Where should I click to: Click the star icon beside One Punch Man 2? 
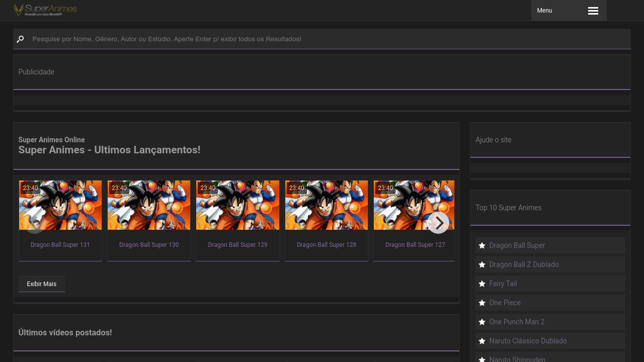click(x=482, y=322)
